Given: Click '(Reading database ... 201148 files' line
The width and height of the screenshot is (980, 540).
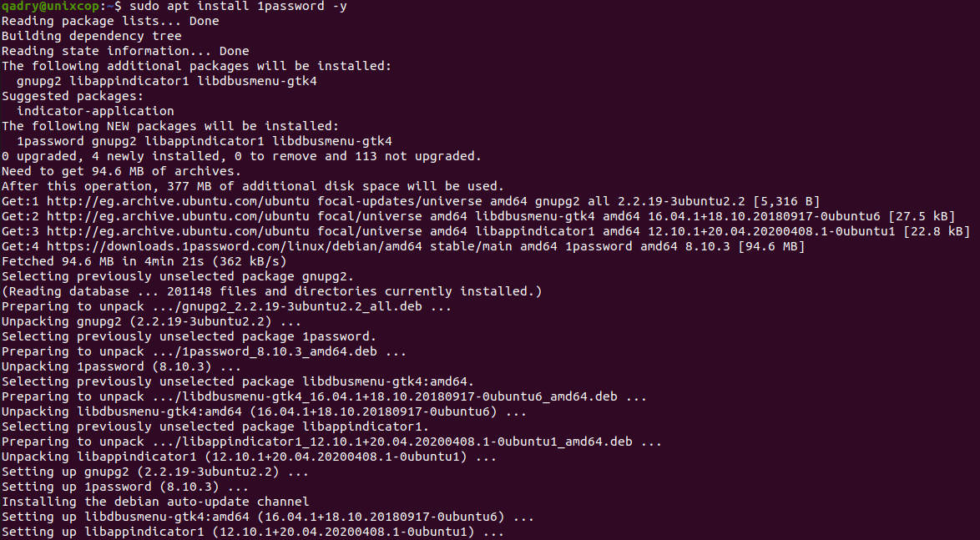Looking at the screenshot, I should [272, 291].
